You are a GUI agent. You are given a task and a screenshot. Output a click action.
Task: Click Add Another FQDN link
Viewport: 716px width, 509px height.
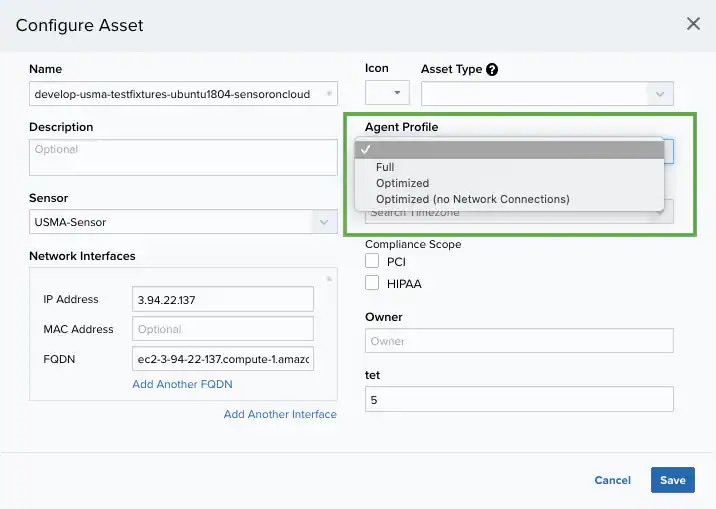(182, 384)
